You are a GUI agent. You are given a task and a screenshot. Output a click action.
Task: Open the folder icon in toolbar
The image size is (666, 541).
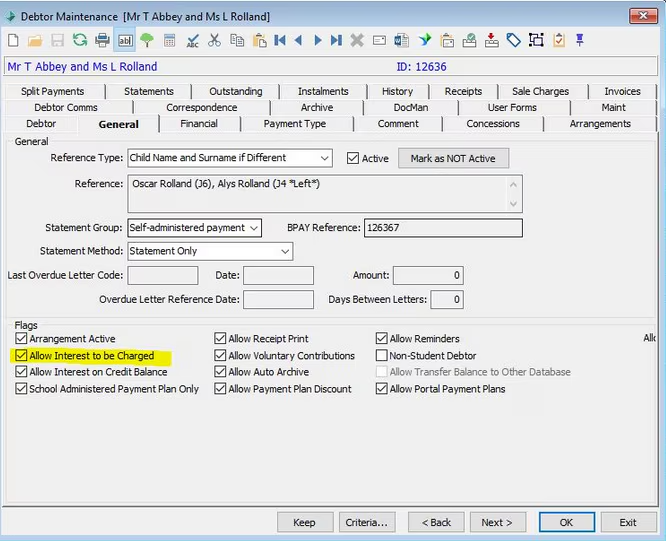pos(35,40)
